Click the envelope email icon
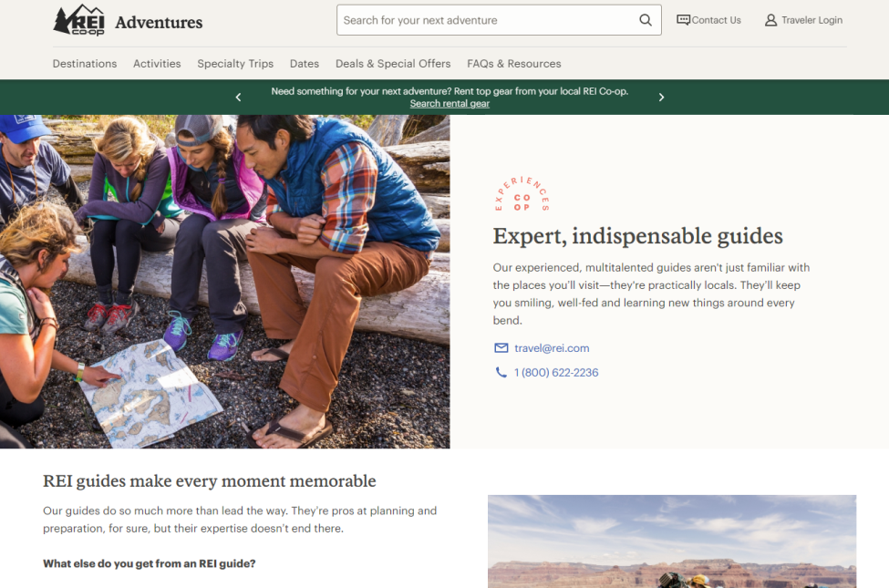The width and height of the screenshot is (889, 588). coord(501,347)
